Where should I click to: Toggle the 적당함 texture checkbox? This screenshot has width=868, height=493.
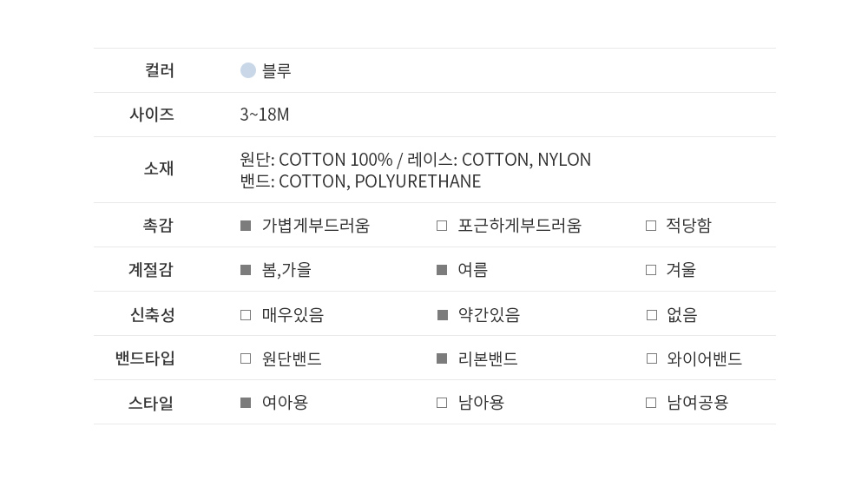(651, 226)
